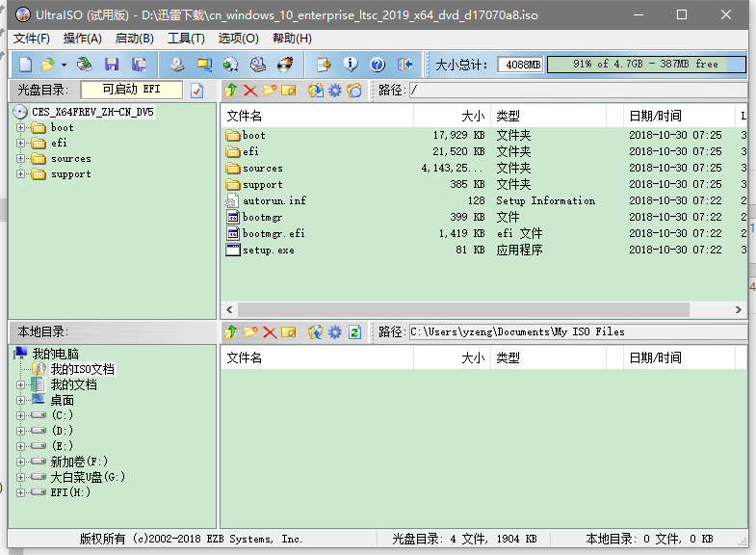Image resolution: width=756 pixels, height=555 pixels.
Task: Expand the EFI(H:) drive node
Action: pyautogui.click(x=20, y=492)
